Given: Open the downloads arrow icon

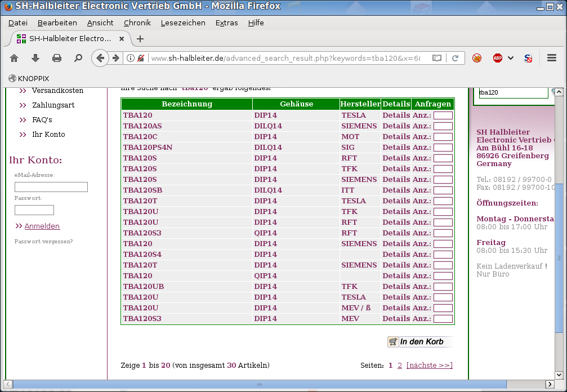Looking at the screenshot, I should tap(35, 58).
